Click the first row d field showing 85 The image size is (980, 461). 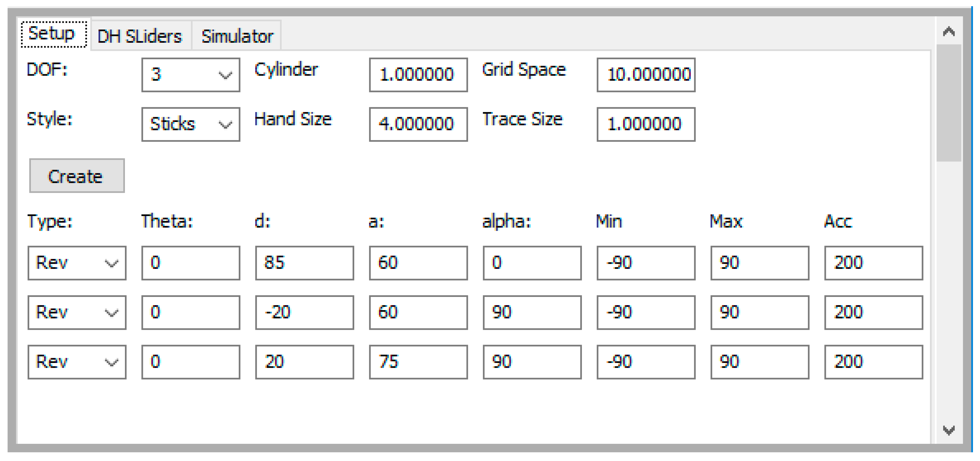coord(304,263)
